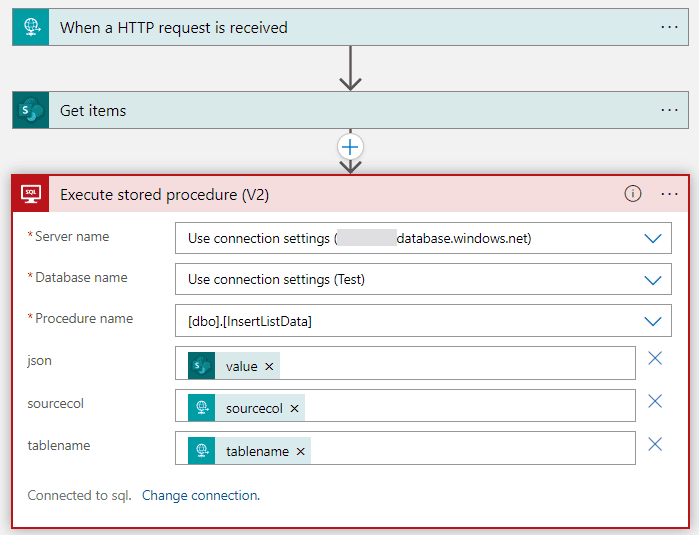Click the Procedure name label
Screen dimensions: 699x535
click(84, 318)
